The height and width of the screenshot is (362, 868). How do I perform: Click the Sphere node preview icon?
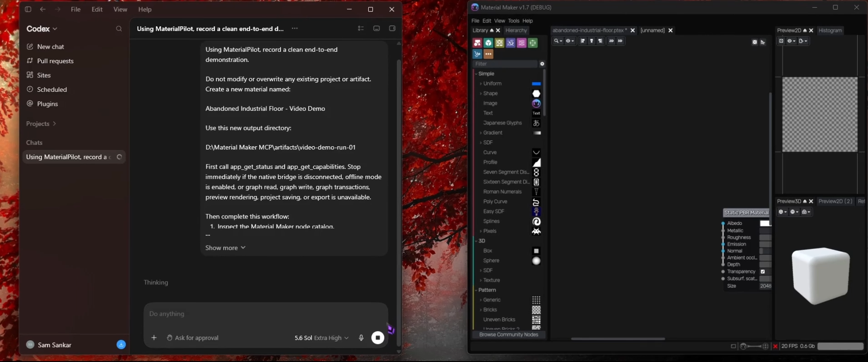tap(537, 261)
